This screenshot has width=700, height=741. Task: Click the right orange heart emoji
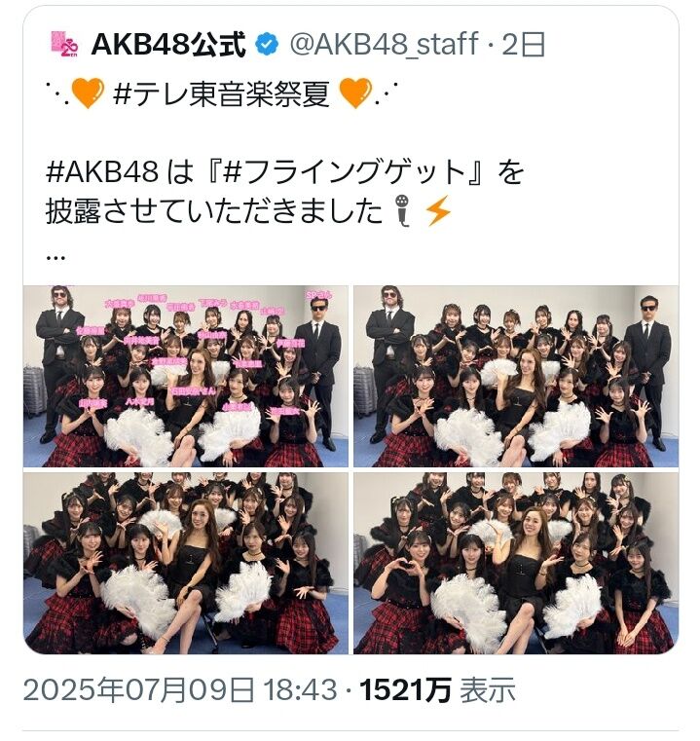[x=356, y=93]
